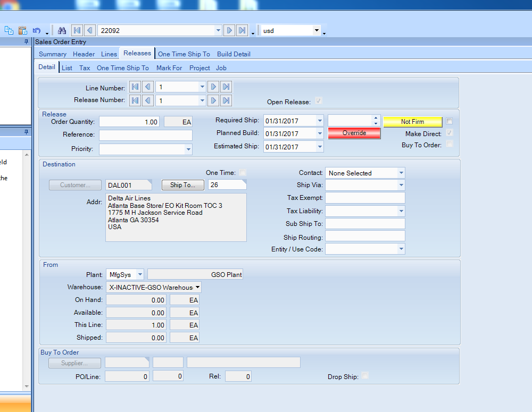The image size is (532, 412).
Task: Click the yellow Not Firm indicator
Action: pos(412,122)
